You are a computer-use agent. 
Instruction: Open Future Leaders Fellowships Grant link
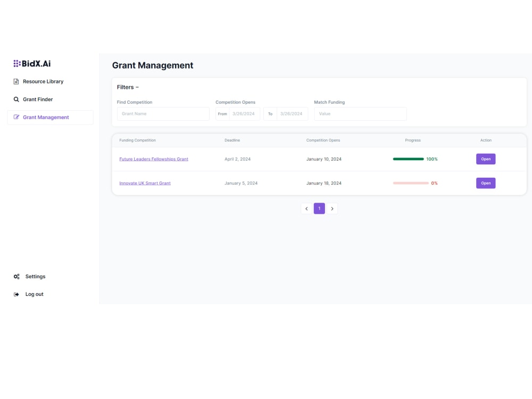pos(154,159)
